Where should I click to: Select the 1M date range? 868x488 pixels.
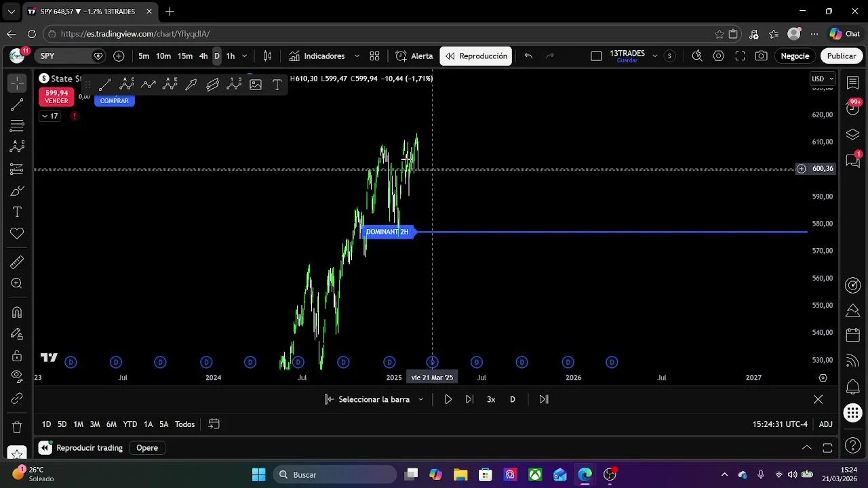[79, 424]
